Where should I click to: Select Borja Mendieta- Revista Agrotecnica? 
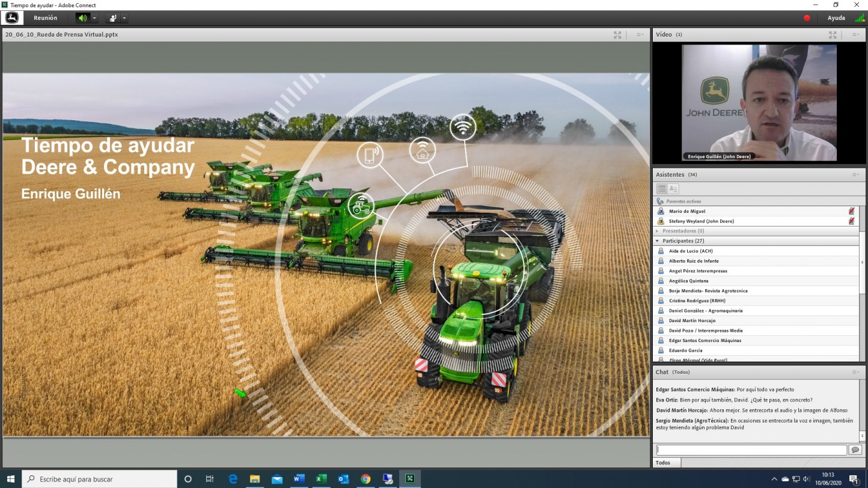[756, 291]
